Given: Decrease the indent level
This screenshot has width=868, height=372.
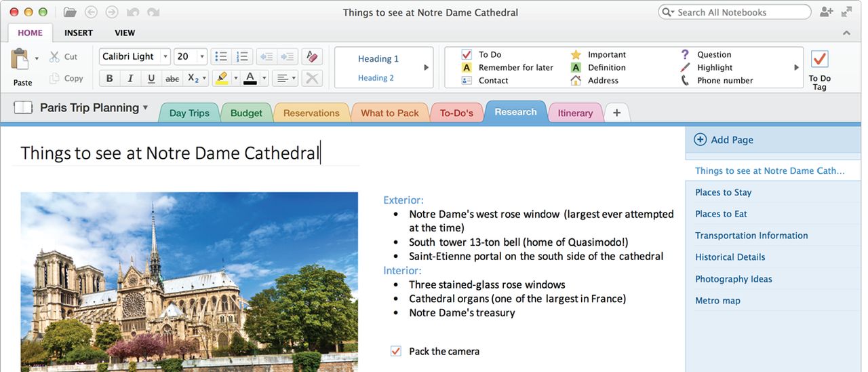Looking at the screenshot, I should (266, 56).
